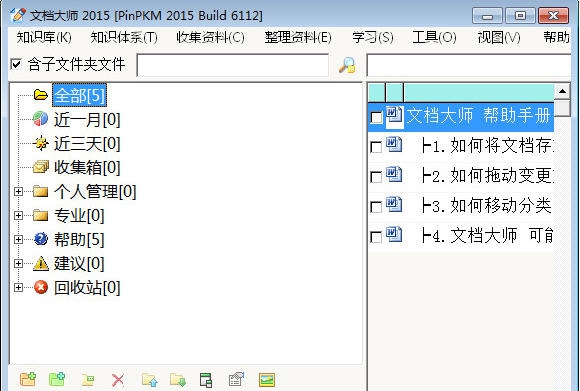580x391 pixels.
Task: Maximize the 文档大师 2015 window
Action: click(520, 16)
